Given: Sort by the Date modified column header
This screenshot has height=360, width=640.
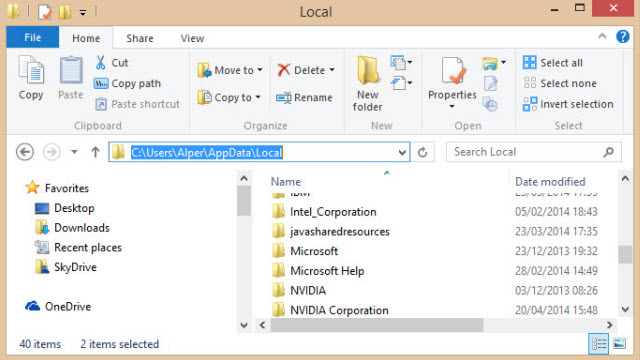Looking at the screenshot, I should click(x=550, y=182).
